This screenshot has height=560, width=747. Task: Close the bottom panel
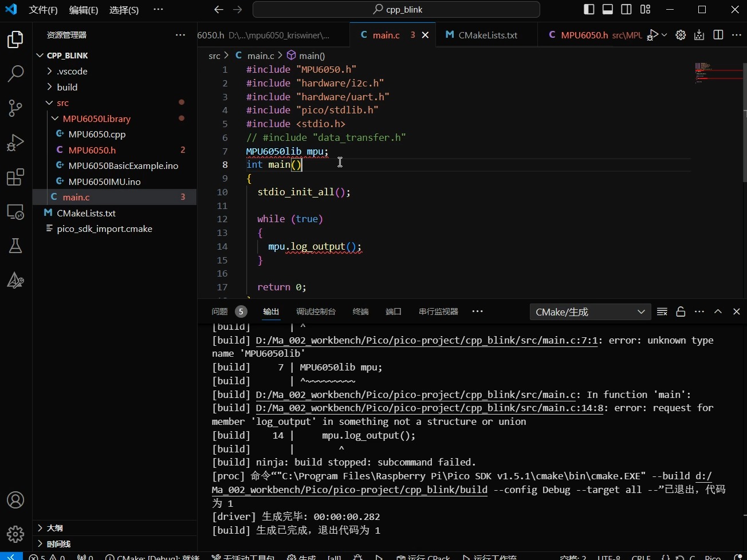[x=737, y=311]
